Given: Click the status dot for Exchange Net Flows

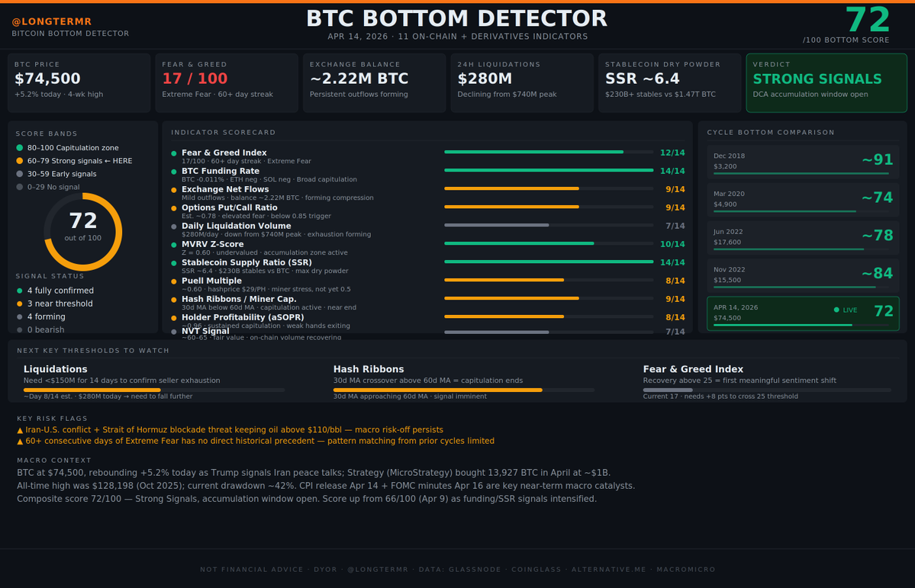Looking at the screenshot, I should (174, 190).
